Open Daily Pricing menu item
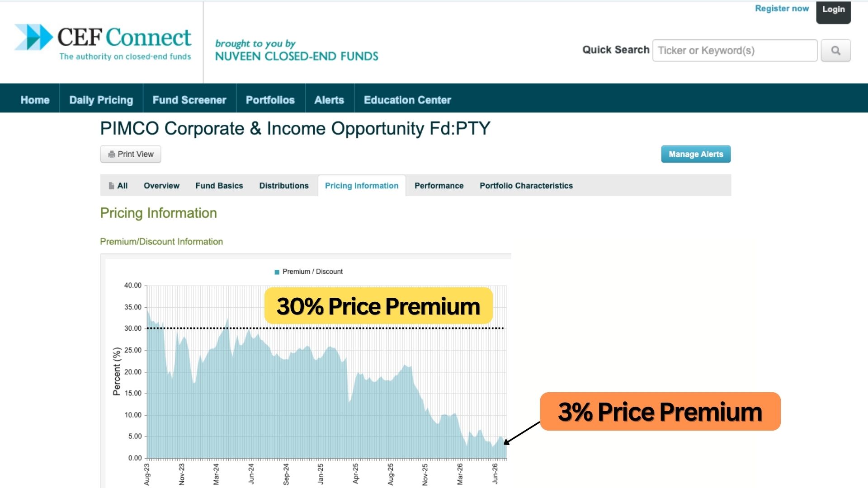This screenshot has width=868, height=488. [x=101, y=100]
